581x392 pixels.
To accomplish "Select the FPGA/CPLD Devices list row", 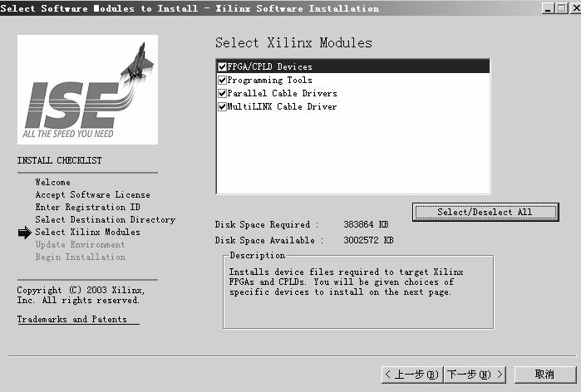I will click(x=353, y=66).
